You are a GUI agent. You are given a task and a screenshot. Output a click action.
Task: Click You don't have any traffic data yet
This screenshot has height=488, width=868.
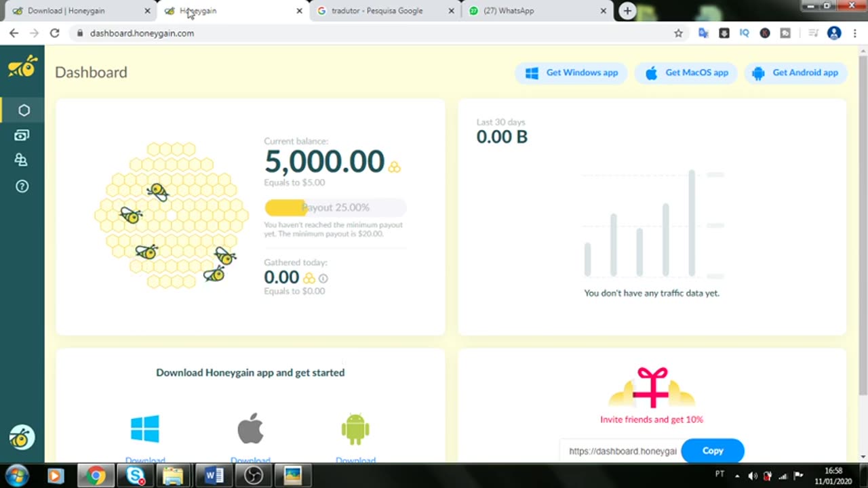pyautogui.click(x=652, y=293)
